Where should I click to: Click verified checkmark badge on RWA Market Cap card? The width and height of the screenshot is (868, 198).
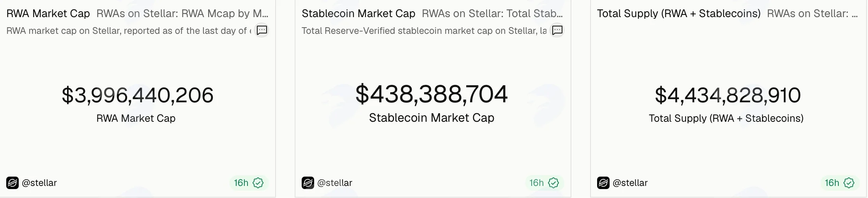(x=258, y=183)
